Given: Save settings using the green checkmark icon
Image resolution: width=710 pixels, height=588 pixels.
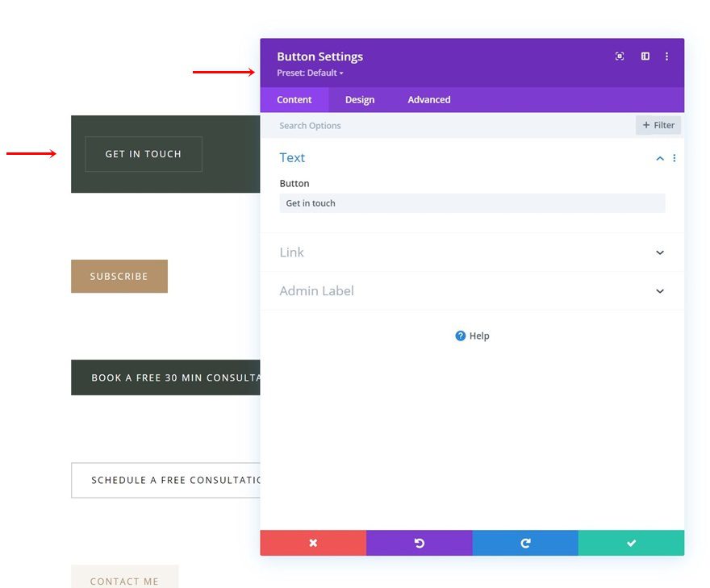Looking at the screenshot, I should point(631,542).
